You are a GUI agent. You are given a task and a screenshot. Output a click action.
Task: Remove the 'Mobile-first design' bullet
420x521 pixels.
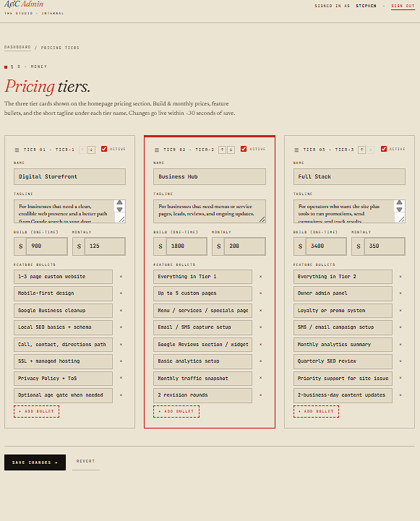click(x=121, y=293)
